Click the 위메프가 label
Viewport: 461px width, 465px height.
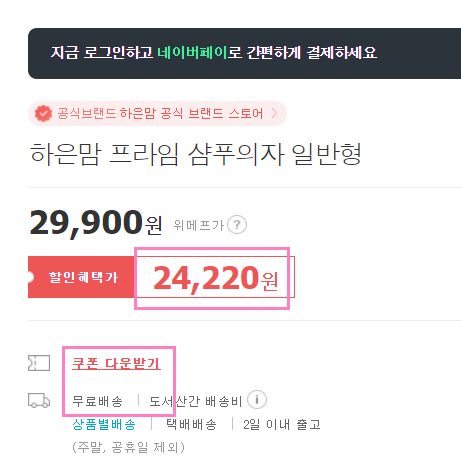pos(199,225)
